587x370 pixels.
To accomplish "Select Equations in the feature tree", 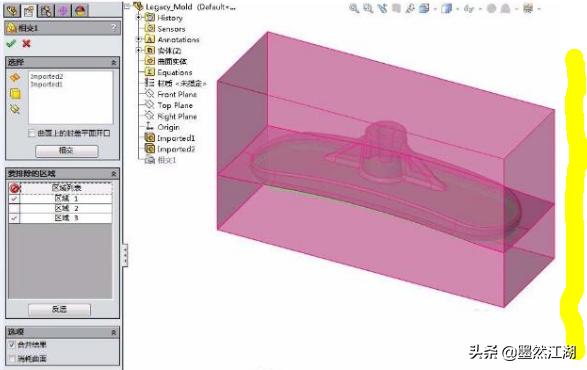I will coord(174,72).
